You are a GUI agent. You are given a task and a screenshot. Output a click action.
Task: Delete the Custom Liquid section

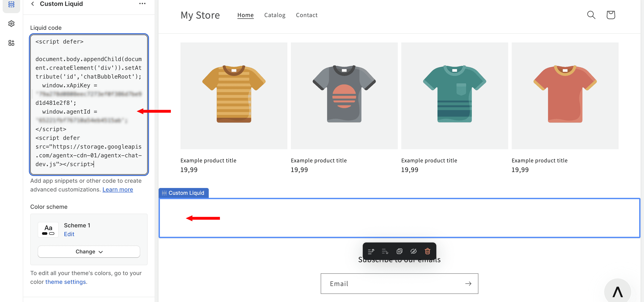click(x=428, y=251)
